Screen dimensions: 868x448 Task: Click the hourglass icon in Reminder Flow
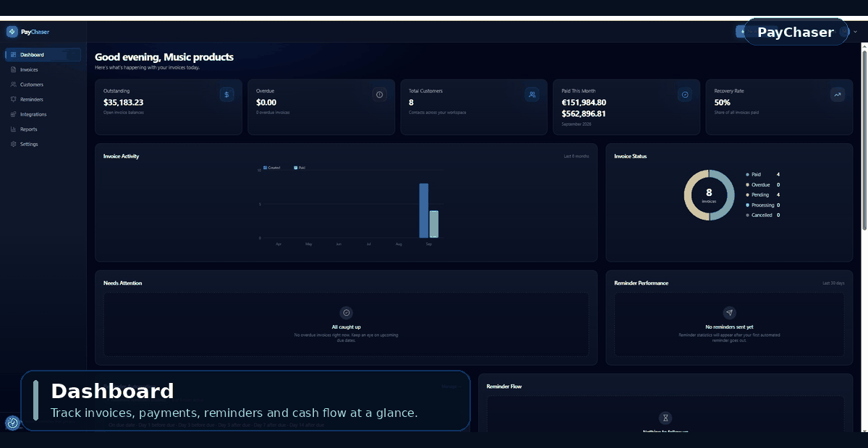pos(666,418)
